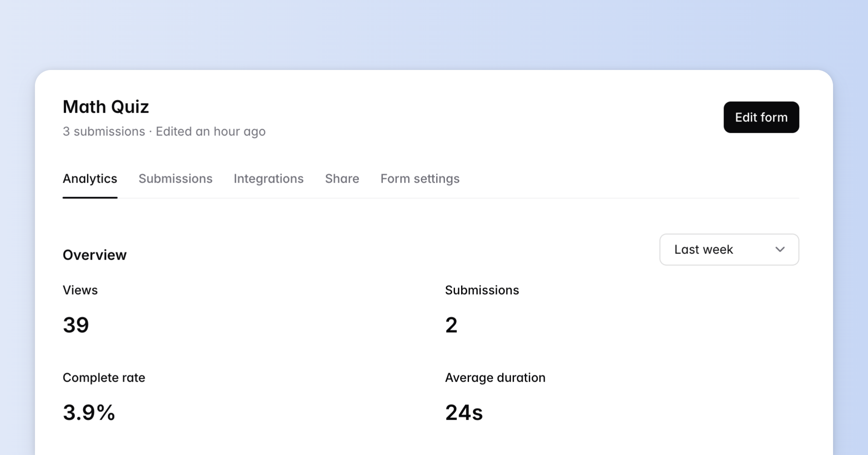This screenshot has height=455, width=868.
Task: Click the Complete rate label
Action: click(104, 377)
